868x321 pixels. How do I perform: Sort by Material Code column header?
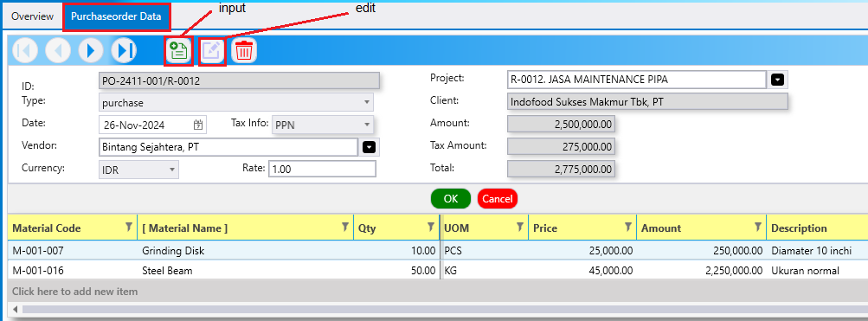tap(47, 228)
